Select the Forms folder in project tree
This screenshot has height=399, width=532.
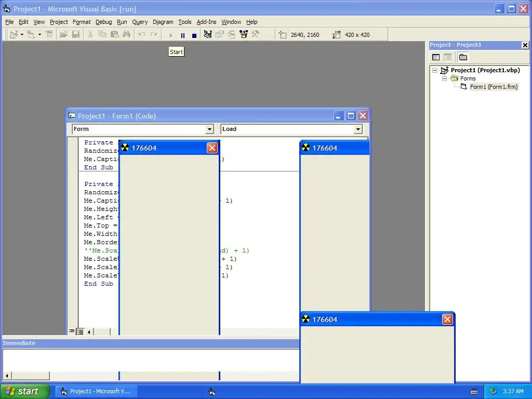(x=468, y=78)
